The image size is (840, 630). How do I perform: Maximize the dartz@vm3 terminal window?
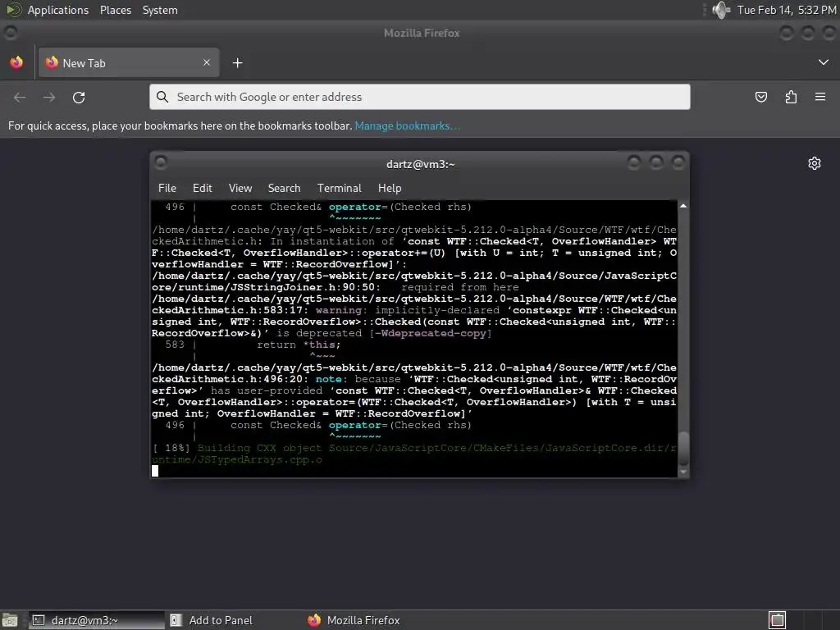pyautogui.click(x=656, y=162)
